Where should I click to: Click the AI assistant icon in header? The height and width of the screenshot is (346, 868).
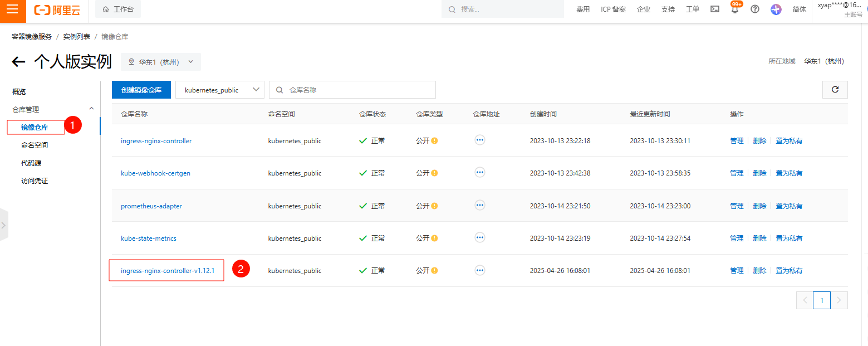[x=776, y=9]
